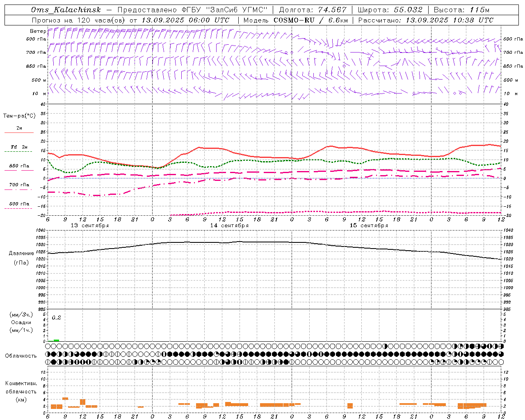Viewport: 525px width, 420px height.
Task: Click the '15 сентября' date label
Action: tap(369, 226)
